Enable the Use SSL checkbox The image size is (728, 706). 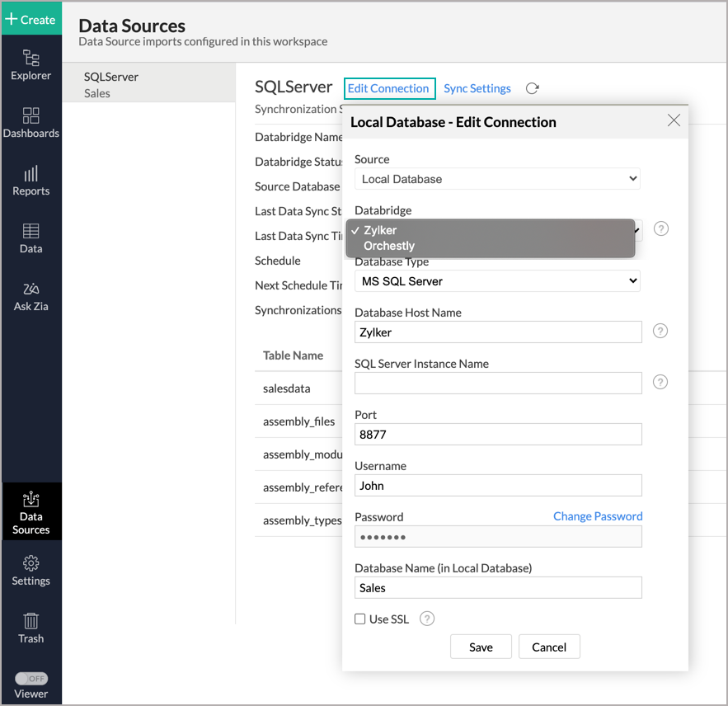(360, 619)
